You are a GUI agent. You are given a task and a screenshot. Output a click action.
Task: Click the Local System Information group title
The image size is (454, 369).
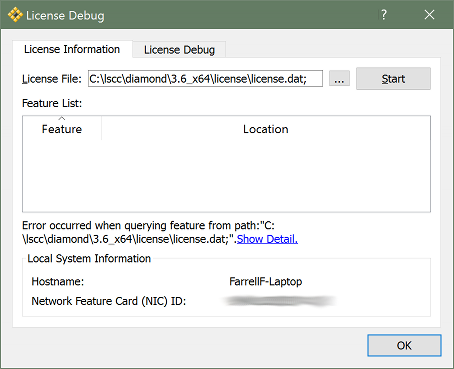tap(89, 258)
